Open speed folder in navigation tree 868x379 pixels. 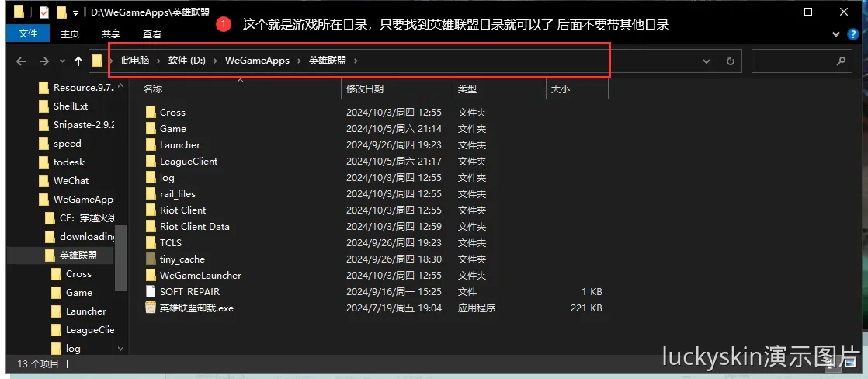68,144
